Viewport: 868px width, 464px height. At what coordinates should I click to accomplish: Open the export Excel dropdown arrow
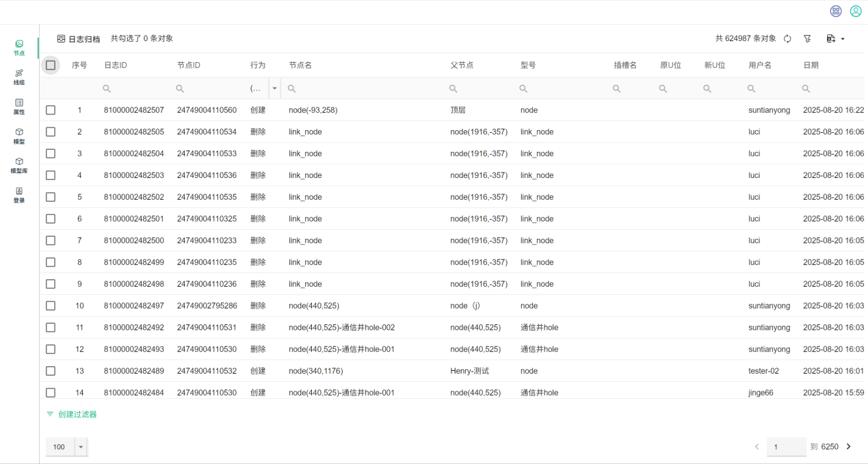(x=843, y=39)
